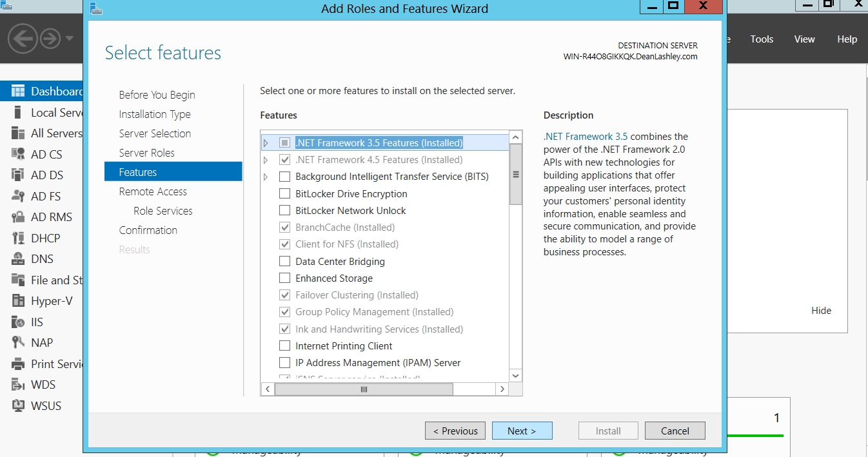Click the features list scroll down arrow
Image resolution: width=868 pixels, height=457 pixels.
(515, 376)
